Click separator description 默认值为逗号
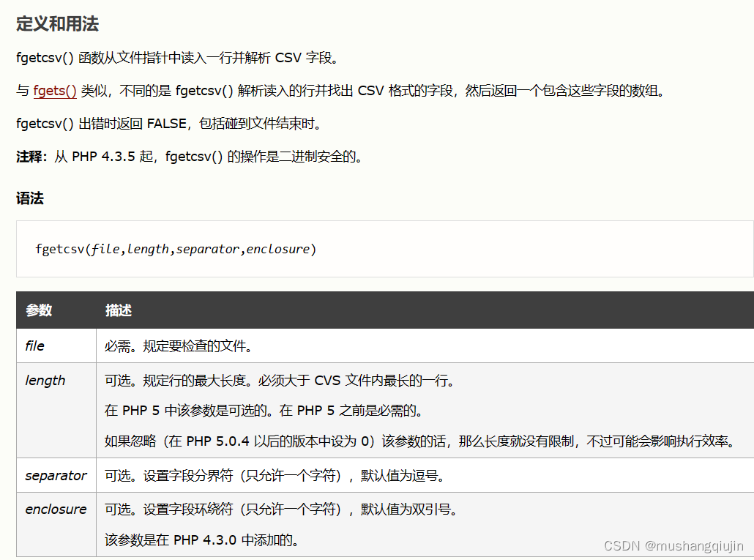754x560 pixels. point(275,475)
